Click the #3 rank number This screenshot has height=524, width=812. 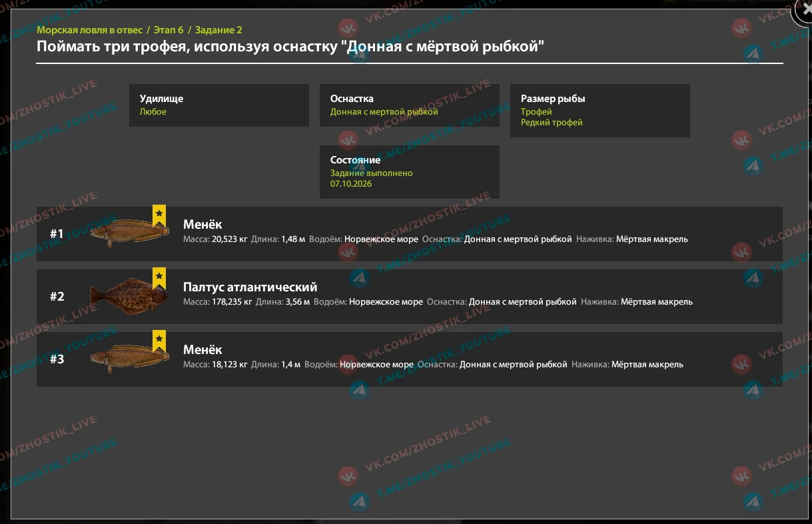coord(57,359)
